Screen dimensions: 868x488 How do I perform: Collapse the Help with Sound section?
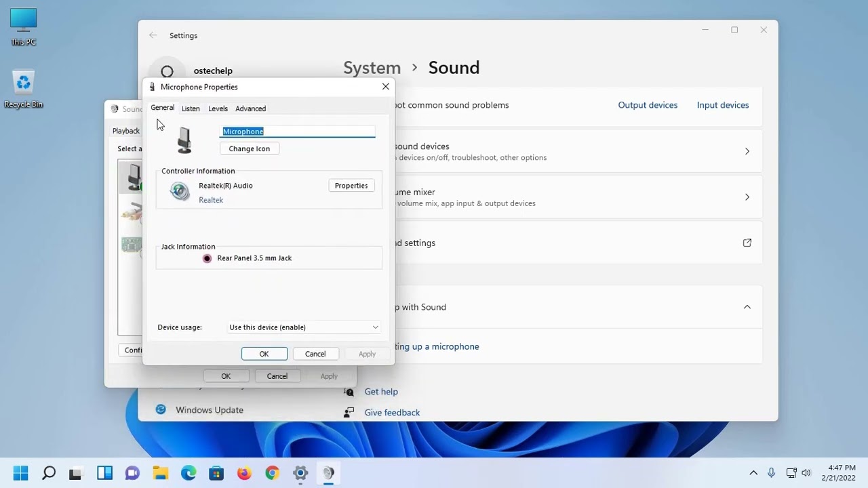[747, 307]
